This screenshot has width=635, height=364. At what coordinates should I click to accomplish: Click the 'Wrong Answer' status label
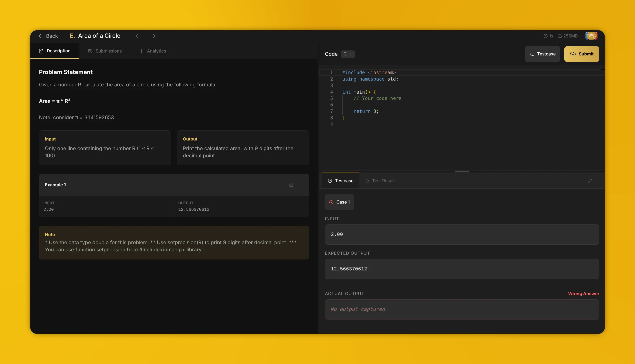point(584,294)
